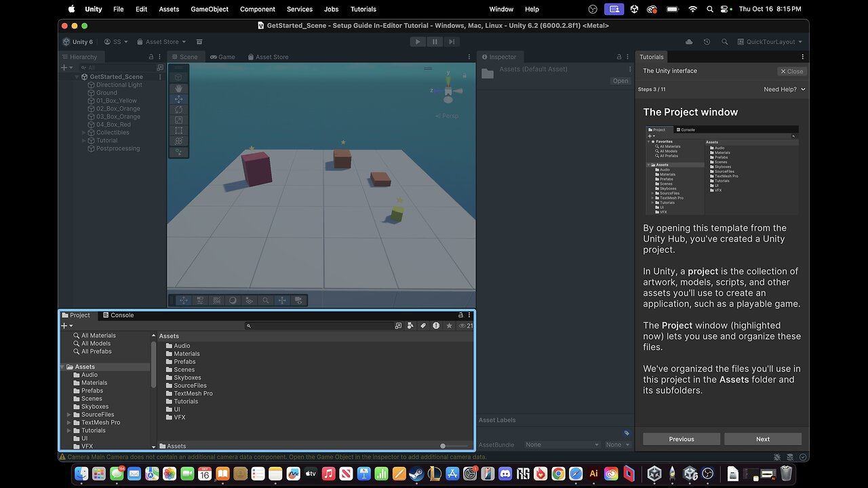
Task: Expand the Collectibles object
Action: click(x=84, y=132)
